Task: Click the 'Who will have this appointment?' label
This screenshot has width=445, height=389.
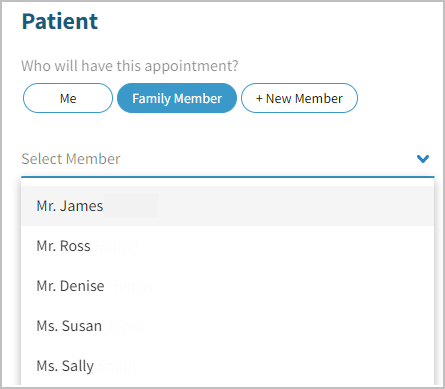Action: coord(130,66)
